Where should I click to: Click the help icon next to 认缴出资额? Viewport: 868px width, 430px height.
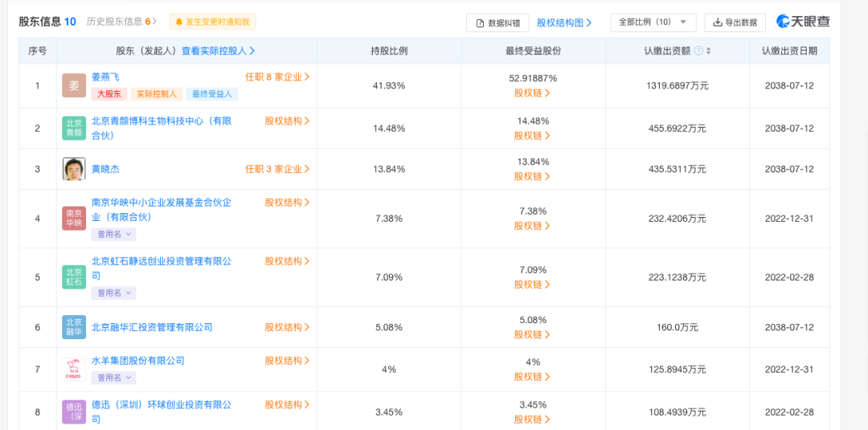pos(698,51)
